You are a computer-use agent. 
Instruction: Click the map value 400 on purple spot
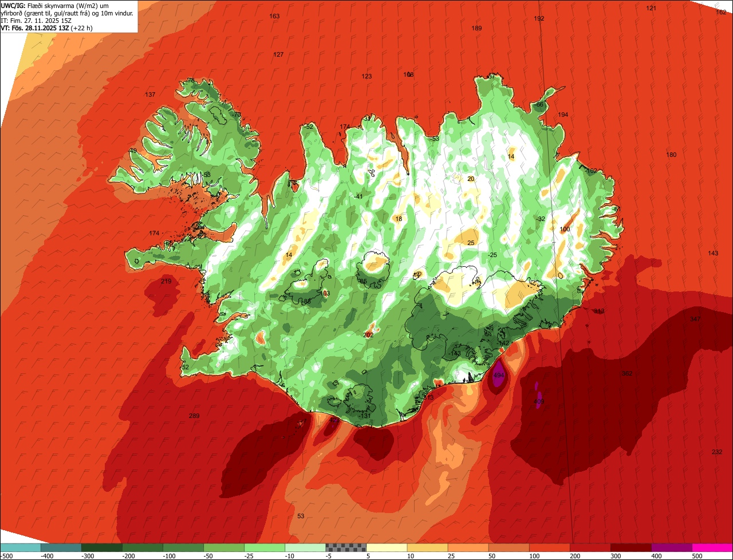click(538, 401)
